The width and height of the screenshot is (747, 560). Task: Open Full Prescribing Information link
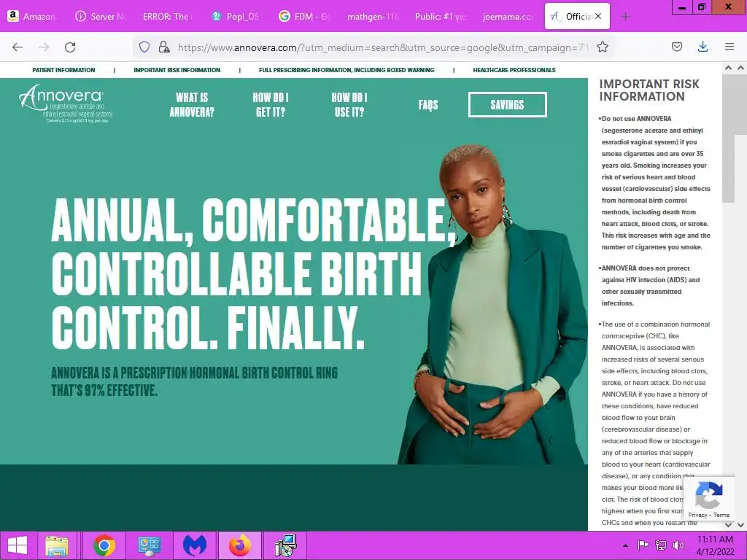(347, 70)
